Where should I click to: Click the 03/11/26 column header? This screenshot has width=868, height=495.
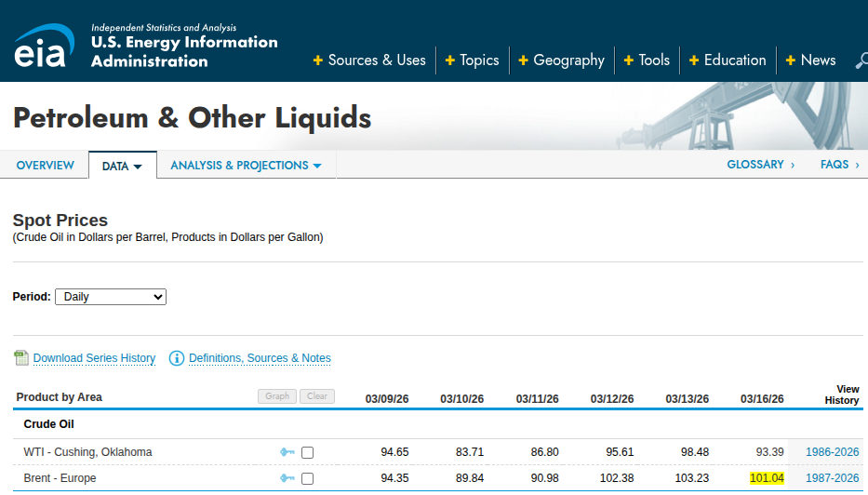click(x=537, y=399)
